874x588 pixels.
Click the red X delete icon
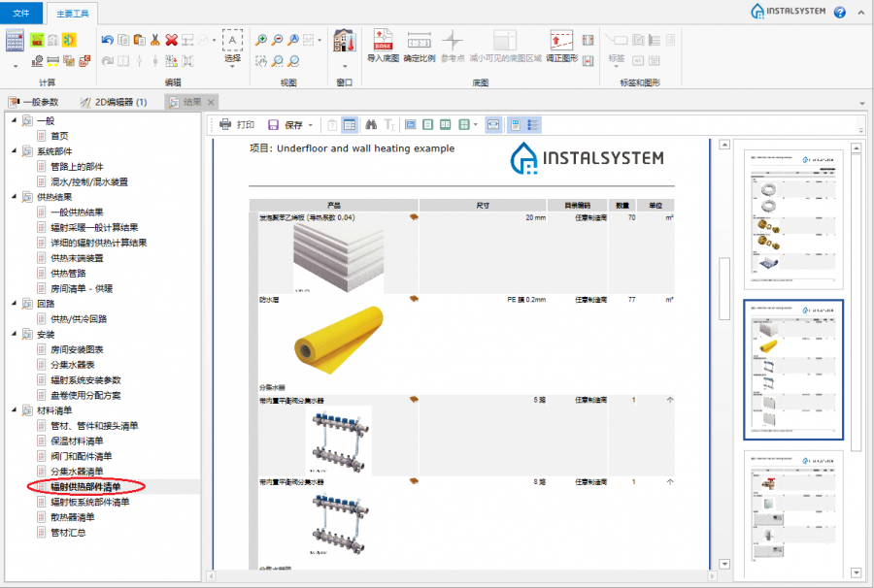pyautogui.click(x=171, y=40)
